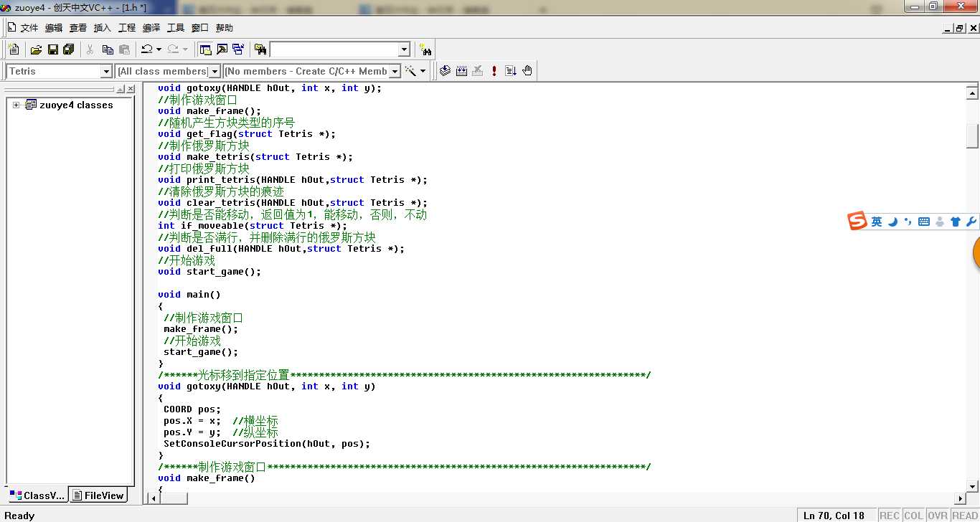Click in the Find text input field
The width and height of the screenshot is (980, 522).
click(x=334, y=49)
